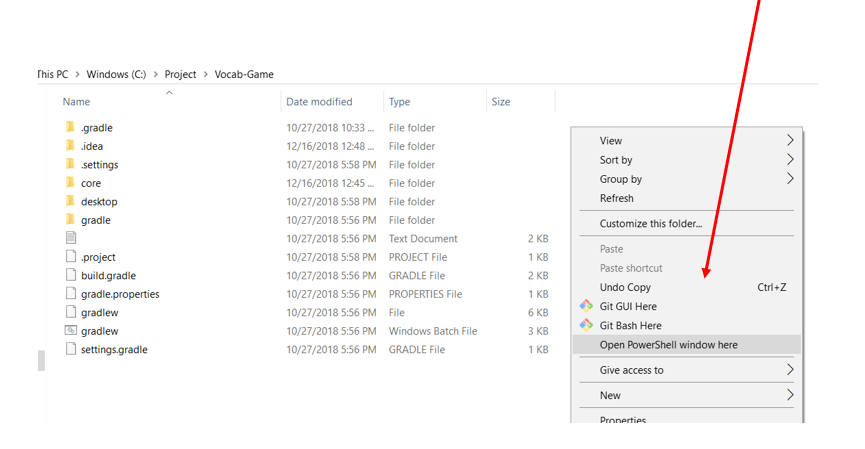Select the settings.gradle file name
The height and width of the screenshot is (449, 865).
pos(114,350)
